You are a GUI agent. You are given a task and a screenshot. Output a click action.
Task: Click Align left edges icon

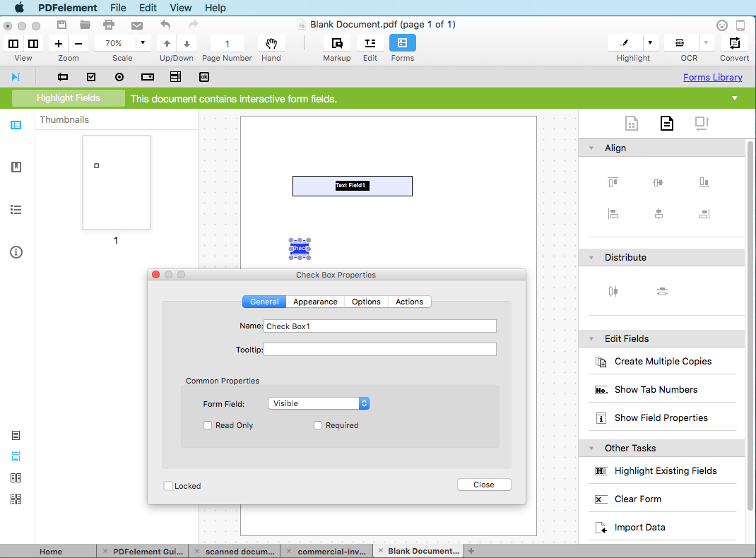click(613, 213)
